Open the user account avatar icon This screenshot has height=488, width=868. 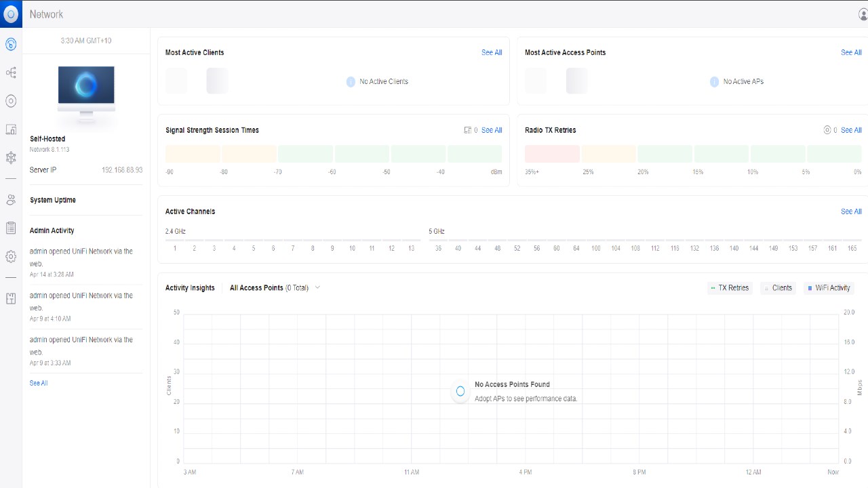point(863,14)
